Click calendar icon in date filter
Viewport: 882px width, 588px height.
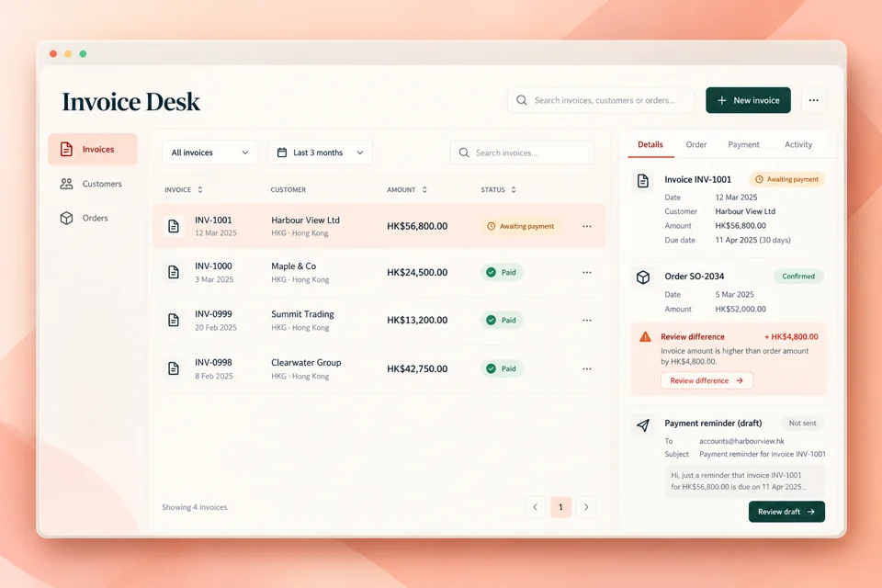point(282,153)
